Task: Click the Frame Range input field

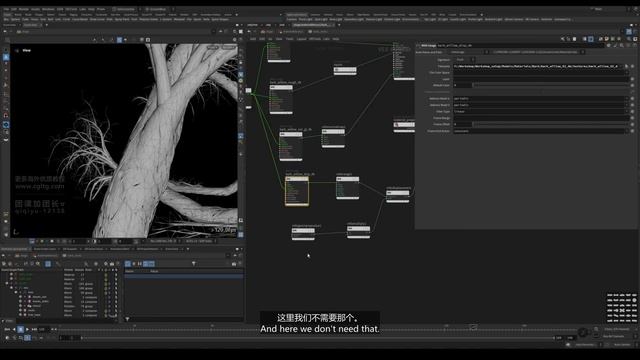Action: coord(541,118)
